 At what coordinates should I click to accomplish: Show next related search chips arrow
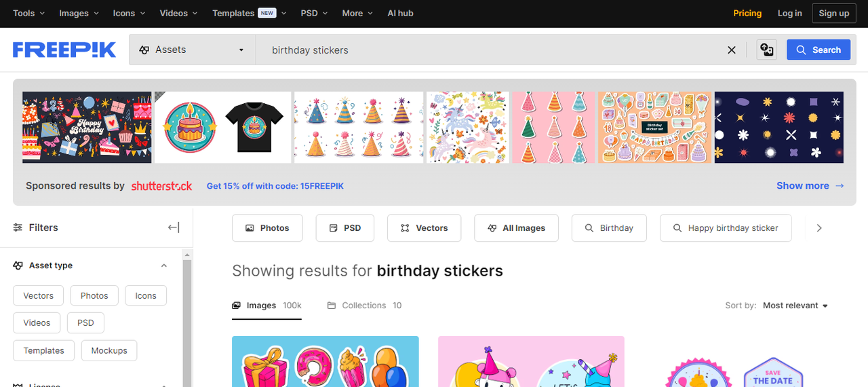(x=819, y=228)
